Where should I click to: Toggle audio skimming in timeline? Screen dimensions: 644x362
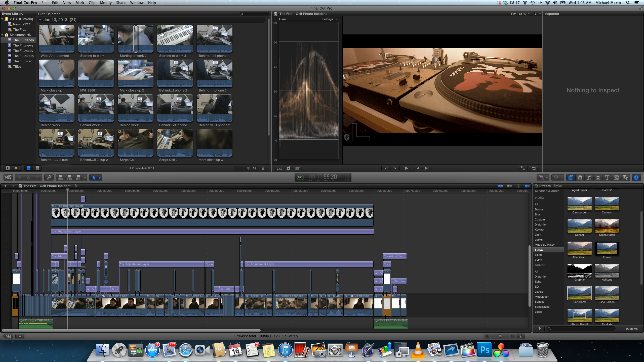pos(509,186)
